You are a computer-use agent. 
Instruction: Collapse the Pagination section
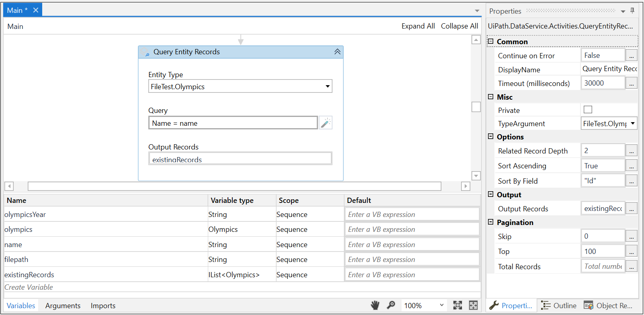point(490,222)
